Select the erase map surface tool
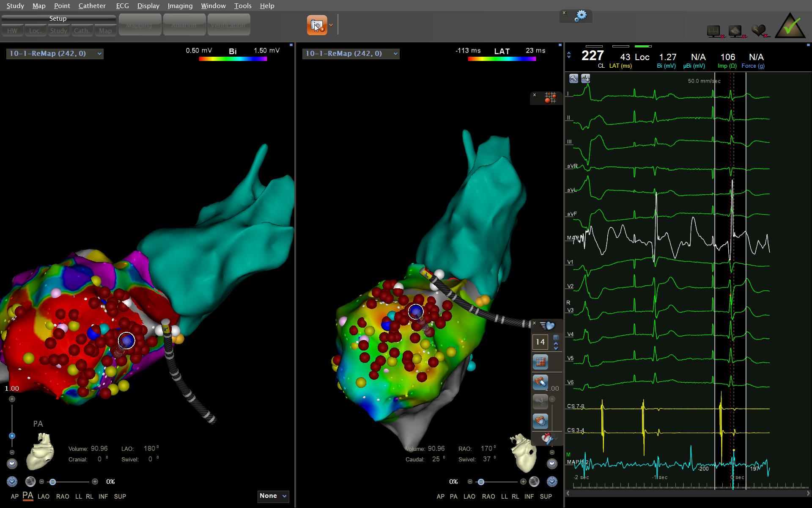The image size is (812, 508). click(x=540, y=382)
